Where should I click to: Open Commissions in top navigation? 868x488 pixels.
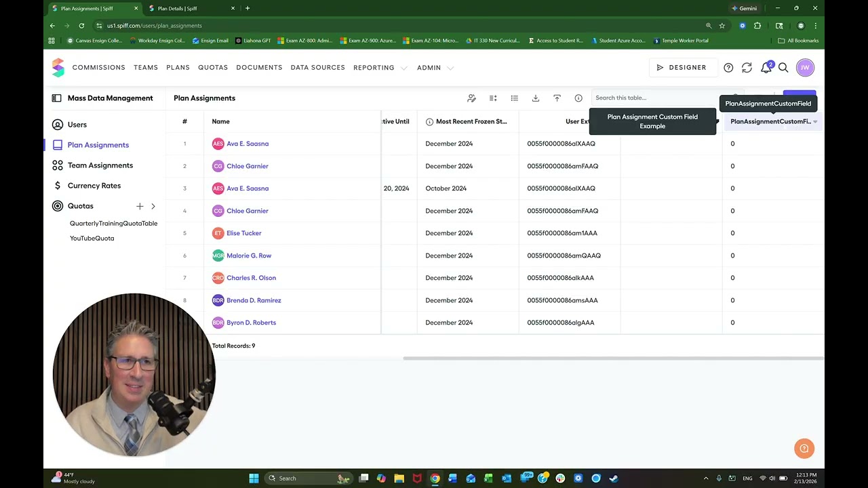pyautogui.click(x=99, y=68)
